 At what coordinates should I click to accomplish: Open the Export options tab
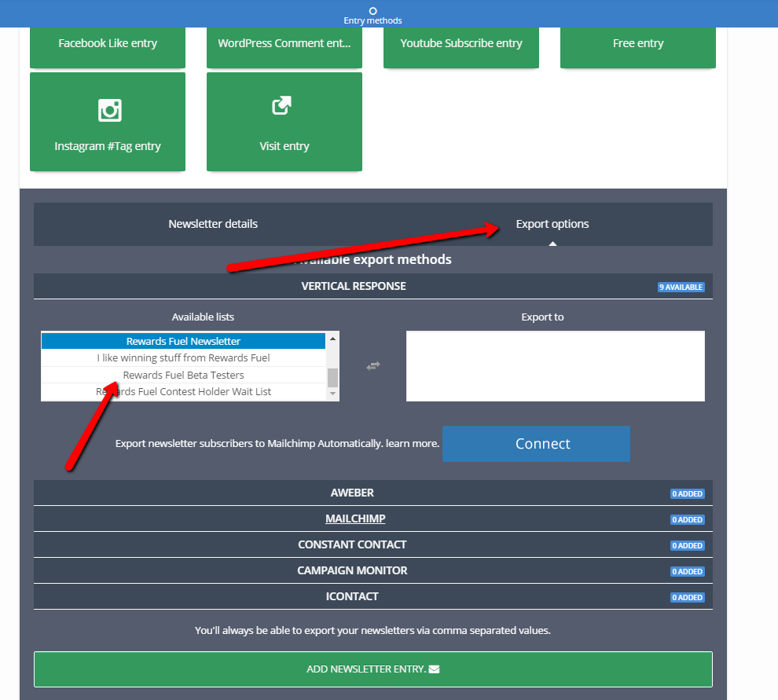(x=552, y=224)
